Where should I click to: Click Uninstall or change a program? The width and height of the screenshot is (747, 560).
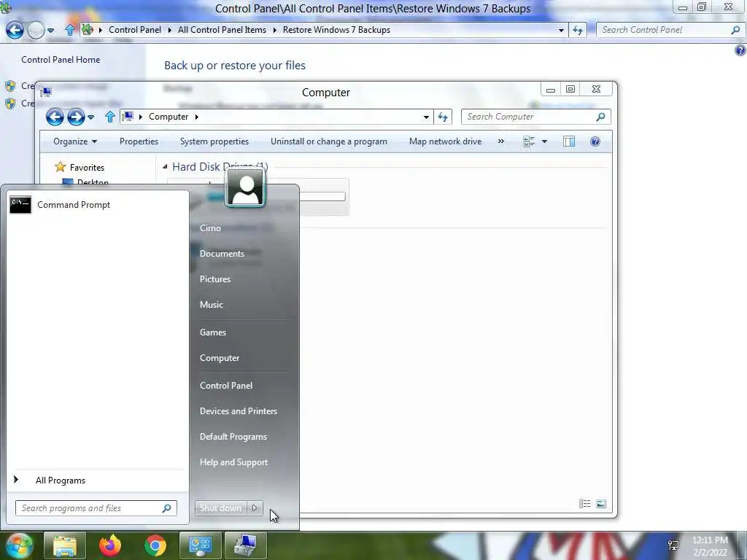(x=329, y=141)
